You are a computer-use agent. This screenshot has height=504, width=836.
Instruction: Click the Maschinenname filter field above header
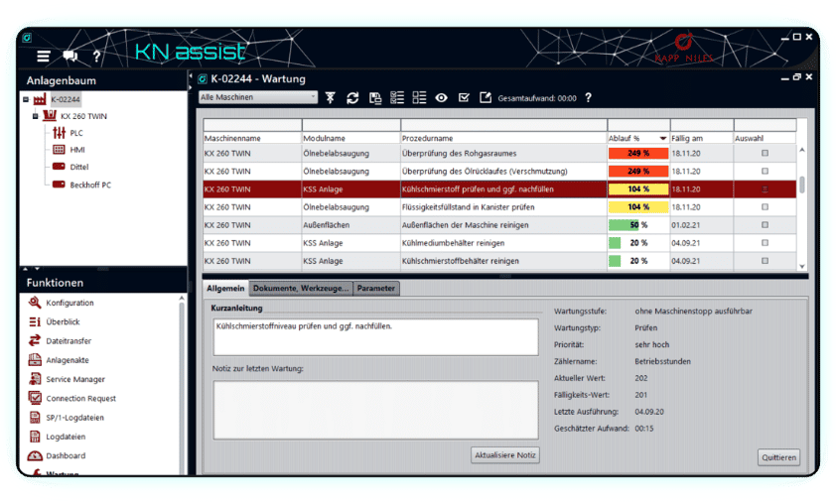tap(252, 125)
